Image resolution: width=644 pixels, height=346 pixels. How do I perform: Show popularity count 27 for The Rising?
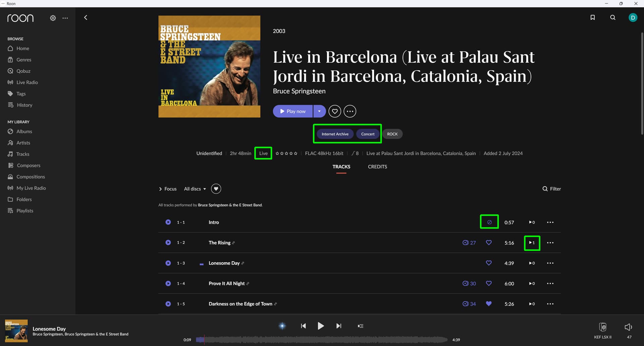click(x=469, y=243)
